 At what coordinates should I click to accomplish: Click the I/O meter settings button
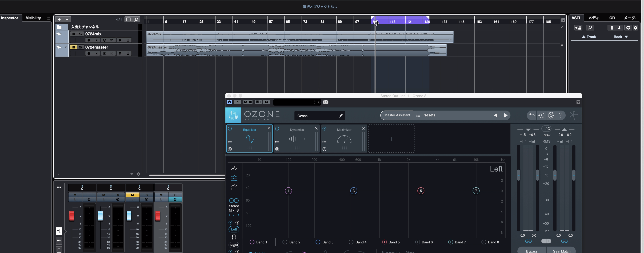546,129
